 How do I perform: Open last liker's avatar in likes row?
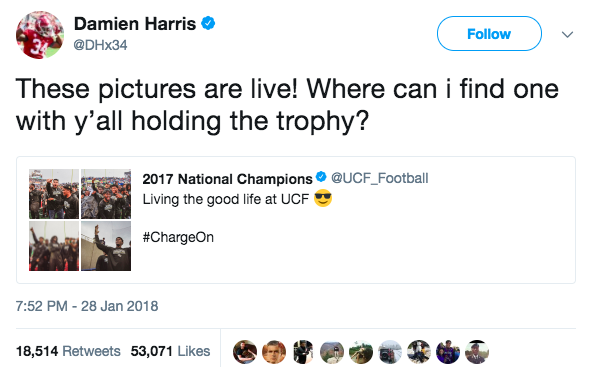[477, 352]
